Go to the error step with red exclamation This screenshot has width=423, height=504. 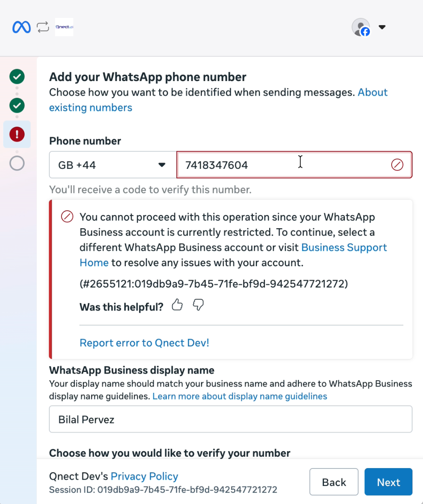pos(17,134)
